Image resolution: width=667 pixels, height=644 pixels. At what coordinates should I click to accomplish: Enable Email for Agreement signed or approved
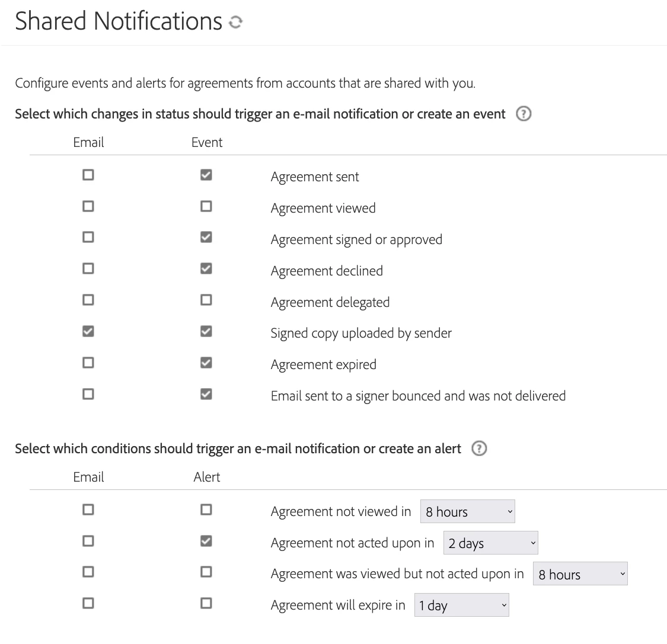[x=88, y=237]
